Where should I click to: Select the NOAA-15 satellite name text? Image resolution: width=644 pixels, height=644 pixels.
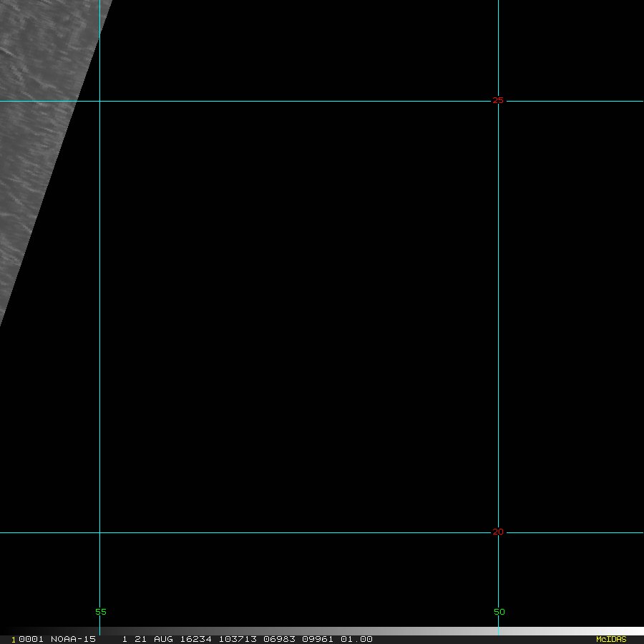[73, 639]
